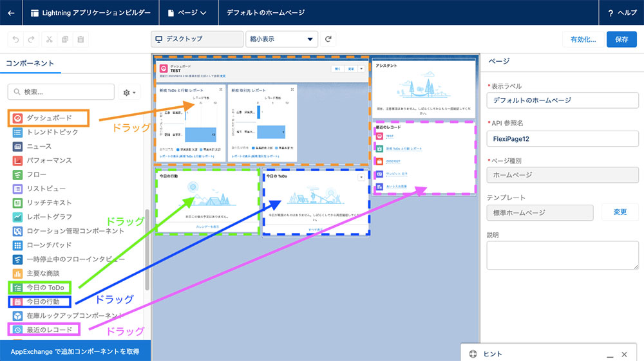This screenshot has height=361, width=644.
Task: Click the paste clipboard icon
Action: coord(80,39)
